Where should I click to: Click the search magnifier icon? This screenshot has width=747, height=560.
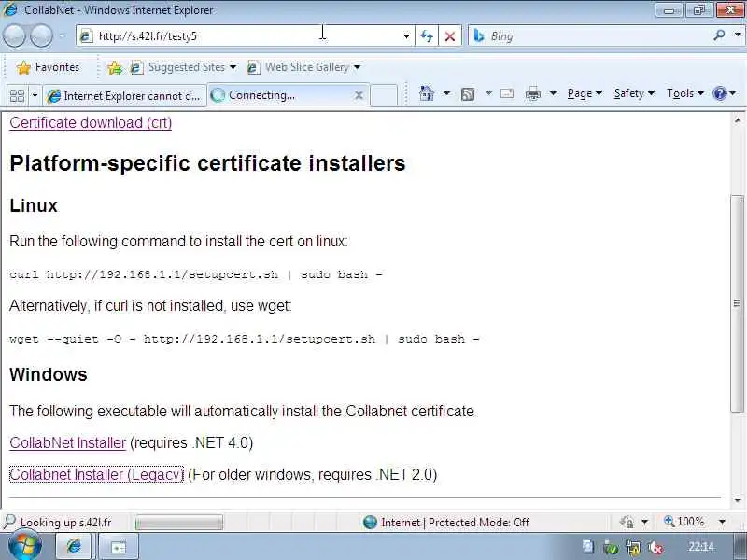(x=719, y=35)
